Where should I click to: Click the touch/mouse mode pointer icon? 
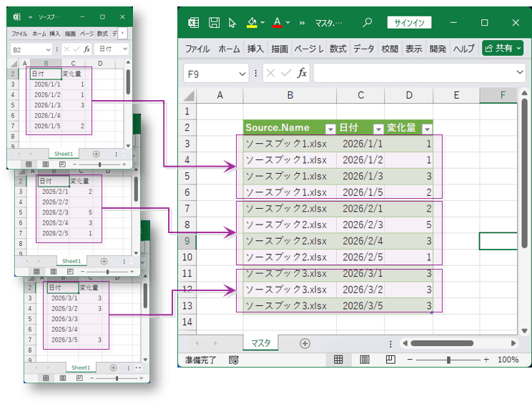(x=232, y=23)
